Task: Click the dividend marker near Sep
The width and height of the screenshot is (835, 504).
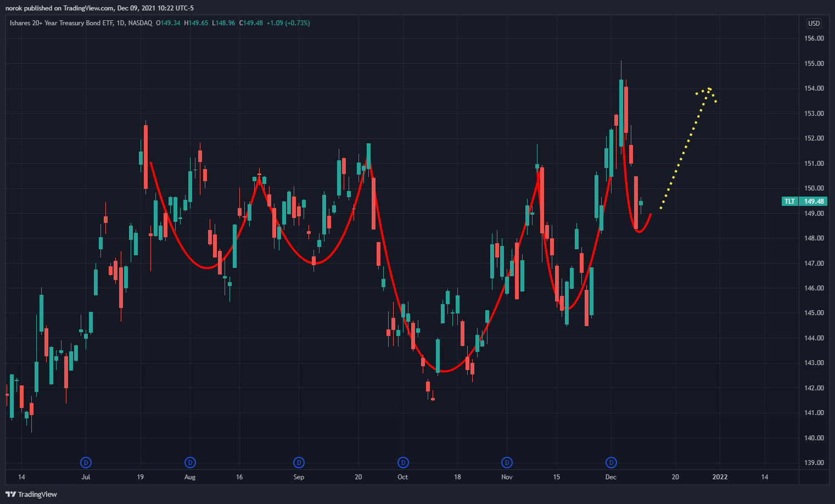Action: tap(299, 463)
